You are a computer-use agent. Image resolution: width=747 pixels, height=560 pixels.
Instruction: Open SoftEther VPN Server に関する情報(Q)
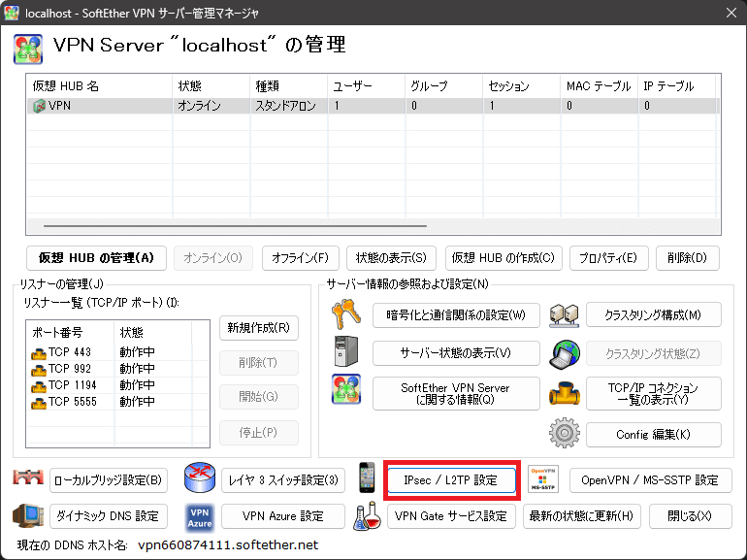click(456, 394)
